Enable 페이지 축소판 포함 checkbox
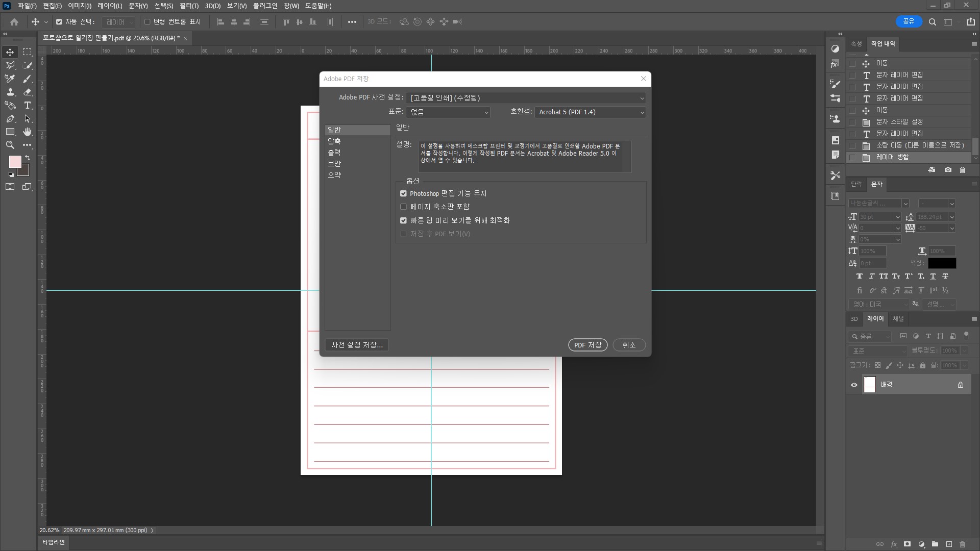The width and height of the screenshot is (980, 551). [403, 207]
